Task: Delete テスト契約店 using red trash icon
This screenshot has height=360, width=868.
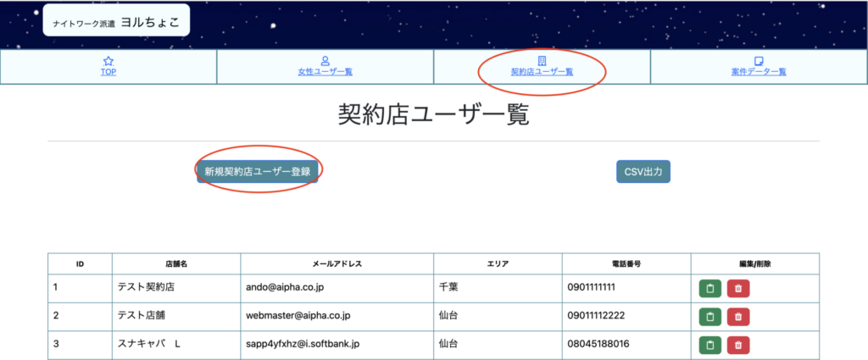Action: pos(738,288)
